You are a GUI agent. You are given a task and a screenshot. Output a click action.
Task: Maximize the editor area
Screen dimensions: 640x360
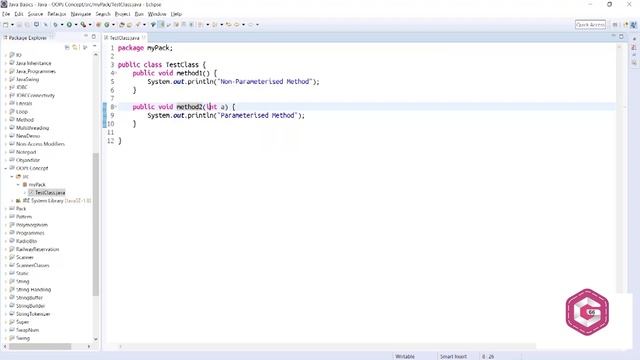[x=621, y=36]
